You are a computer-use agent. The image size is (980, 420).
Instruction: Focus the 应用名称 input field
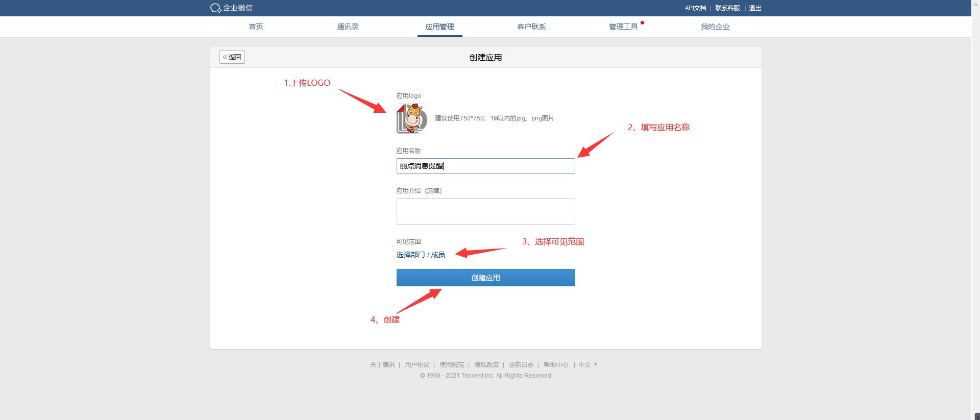(x=486, y=166)
